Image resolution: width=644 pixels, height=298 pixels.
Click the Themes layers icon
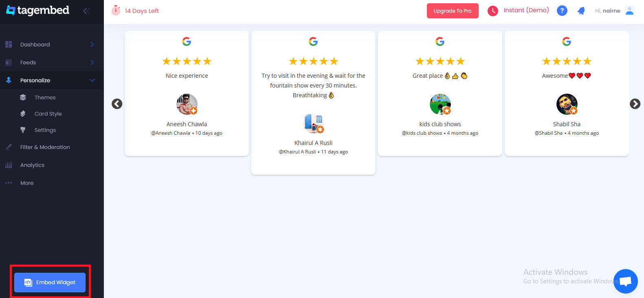tap(23, 97)
